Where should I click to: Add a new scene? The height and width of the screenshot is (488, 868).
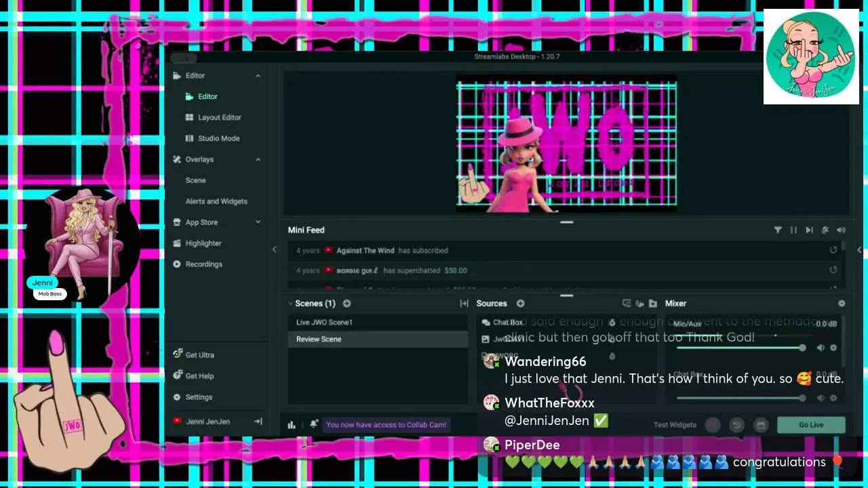tap(347, 304)
